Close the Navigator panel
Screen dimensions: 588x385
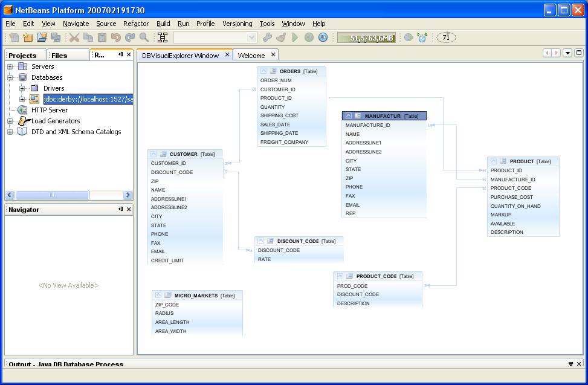(x=129, y=209)
